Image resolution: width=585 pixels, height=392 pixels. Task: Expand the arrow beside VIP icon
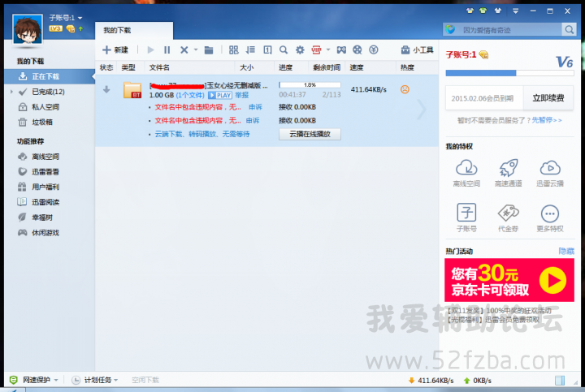(x=328, y=50)
